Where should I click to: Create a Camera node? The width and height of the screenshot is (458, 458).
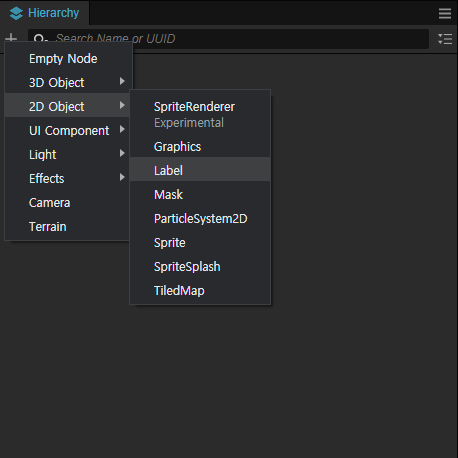68,202
